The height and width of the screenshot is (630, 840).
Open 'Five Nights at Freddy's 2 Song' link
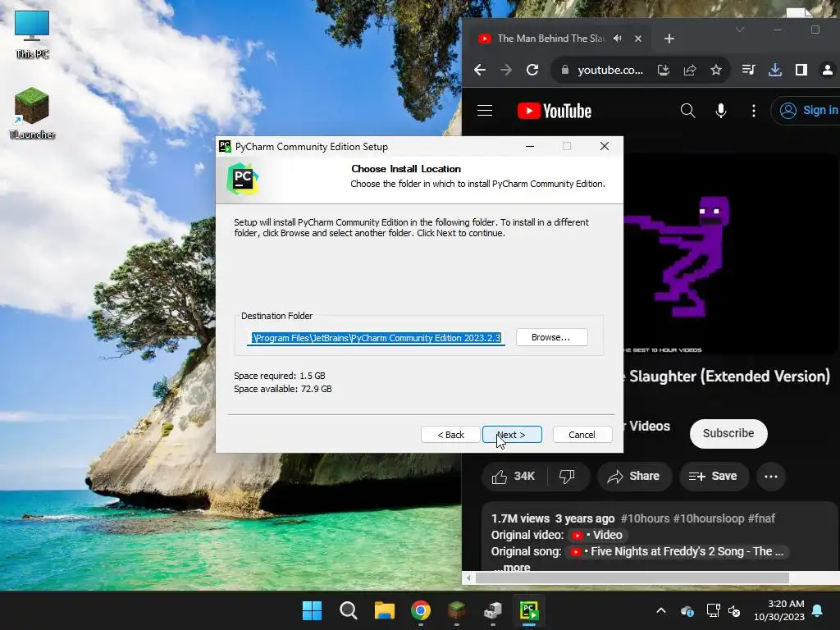(x=677, y=552)
